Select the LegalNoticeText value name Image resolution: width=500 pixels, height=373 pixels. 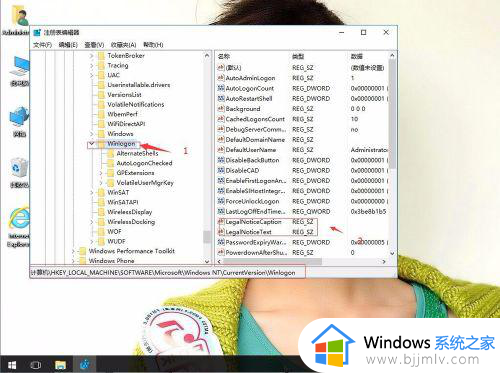[248, 232]
